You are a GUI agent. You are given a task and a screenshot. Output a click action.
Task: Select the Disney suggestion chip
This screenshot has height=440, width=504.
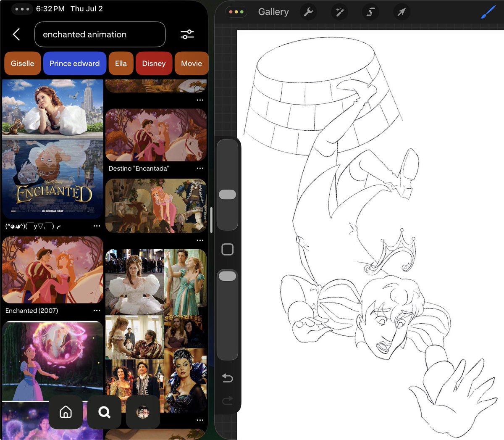[x=154, y=63]
